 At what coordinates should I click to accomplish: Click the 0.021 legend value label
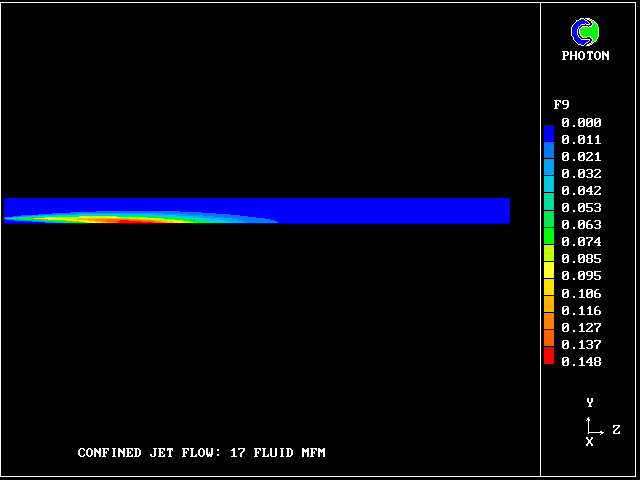[581, 157]
